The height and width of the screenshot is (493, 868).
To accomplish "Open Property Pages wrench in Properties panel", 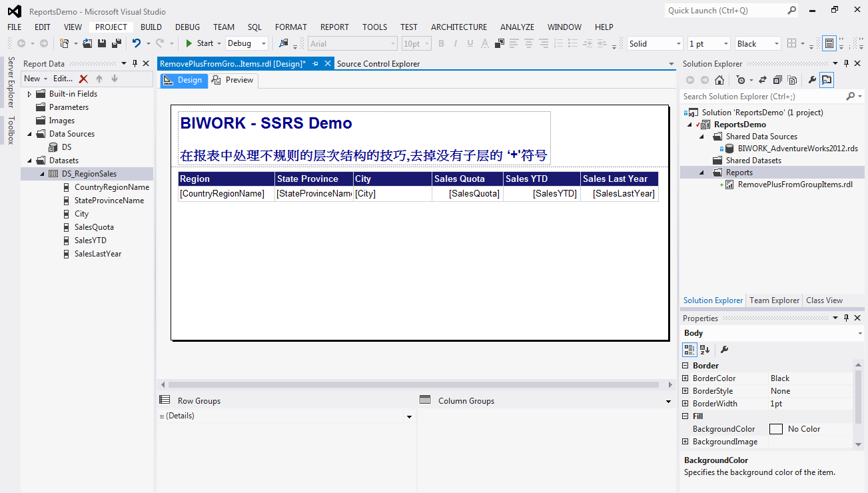I will pyautogui.click(x=725, y=350).
